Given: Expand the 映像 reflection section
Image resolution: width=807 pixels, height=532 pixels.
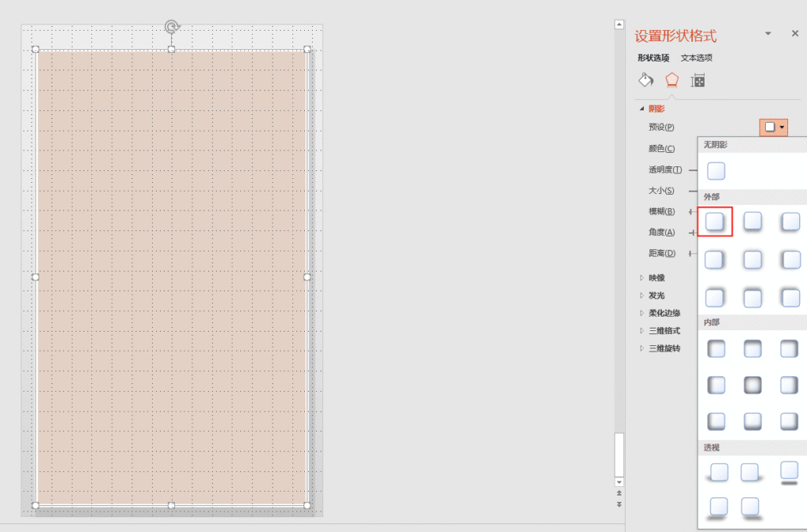Looking at the screenshot, I should [656, 277].
